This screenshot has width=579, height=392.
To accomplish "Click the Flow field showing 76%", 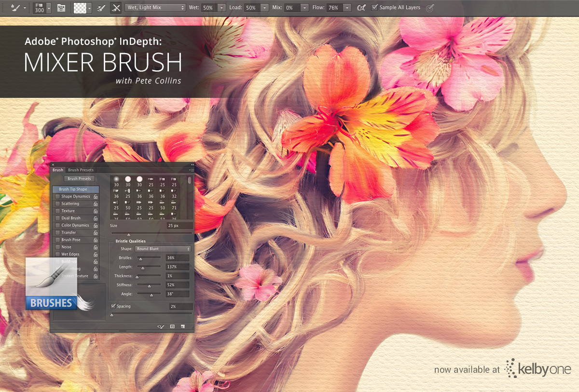I will pos(334,8).
